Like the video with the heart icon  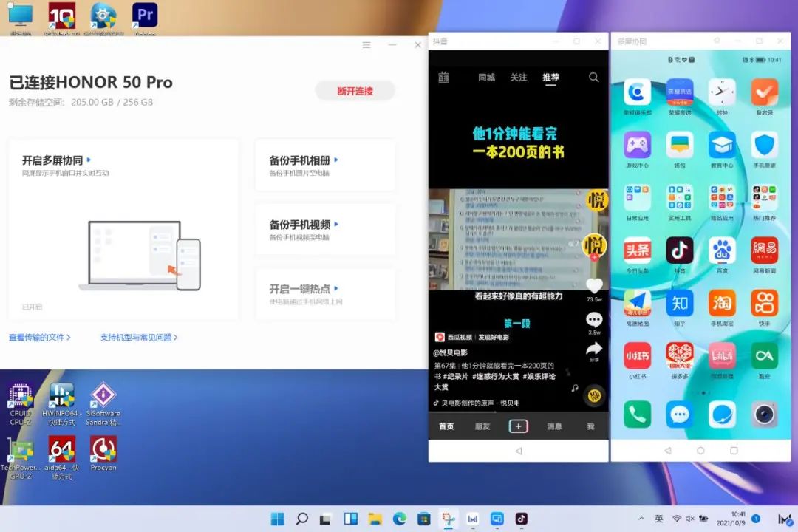[x=594, y=286]
